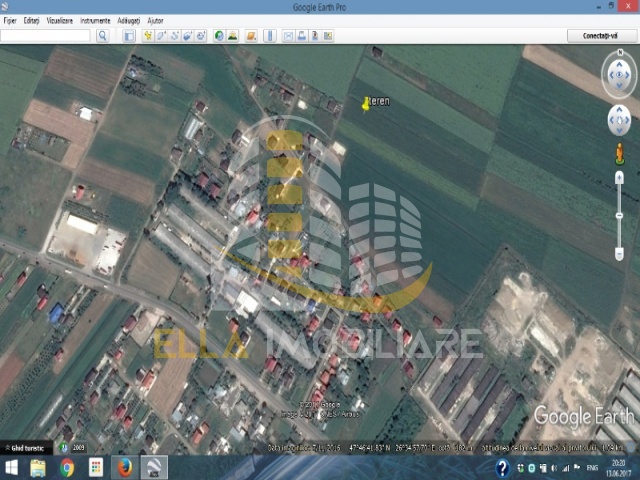
Task: Open the historical imagery globe icon
Action: (x=219, y=36)
